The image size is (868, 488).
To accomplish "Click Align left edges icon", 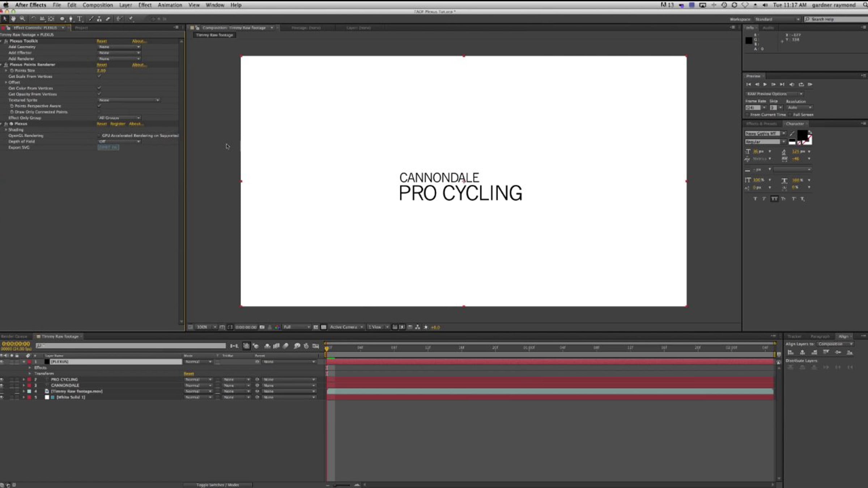I will 791,352.
